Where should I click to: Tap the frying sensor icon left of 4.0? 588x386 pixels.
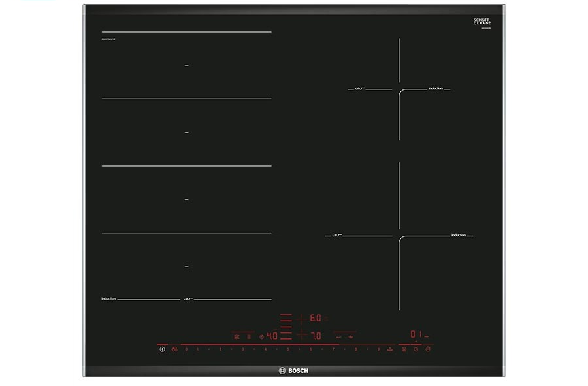[x=237, y=337]
